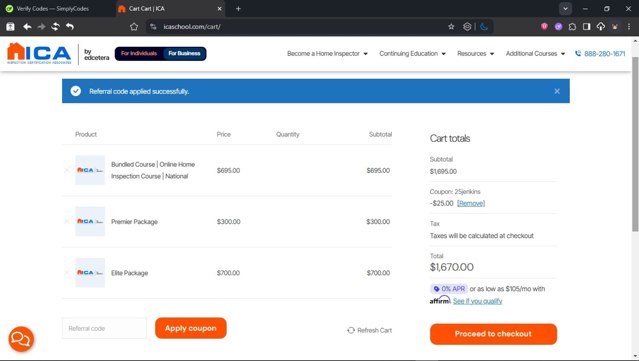
Task: Click the Quantity column header
Action: (287, 134)
